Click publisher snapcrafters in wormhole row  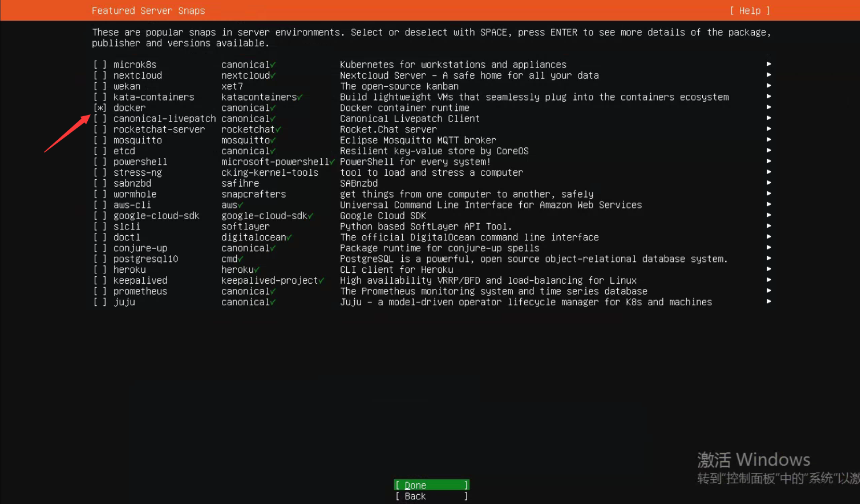point(254,194)
